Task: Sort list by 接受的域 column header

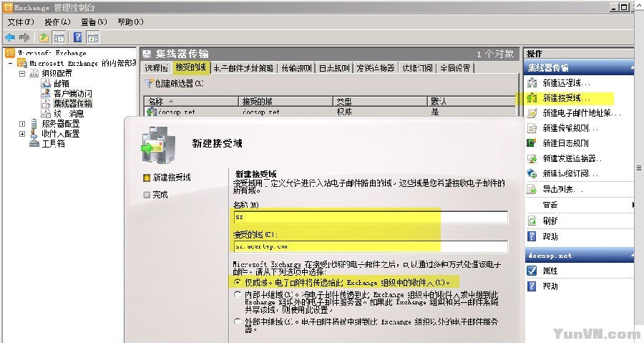Action: (286, 101)
